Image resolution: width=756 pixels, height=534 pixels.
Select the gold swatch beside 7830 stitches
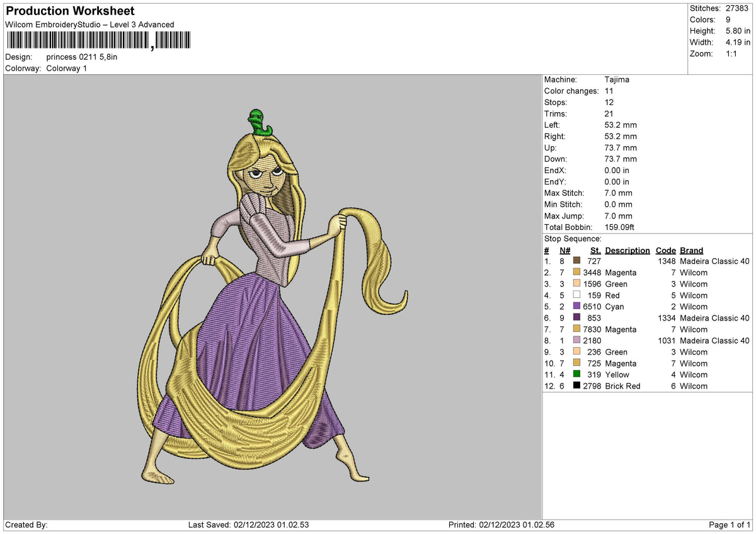point(576,329)
